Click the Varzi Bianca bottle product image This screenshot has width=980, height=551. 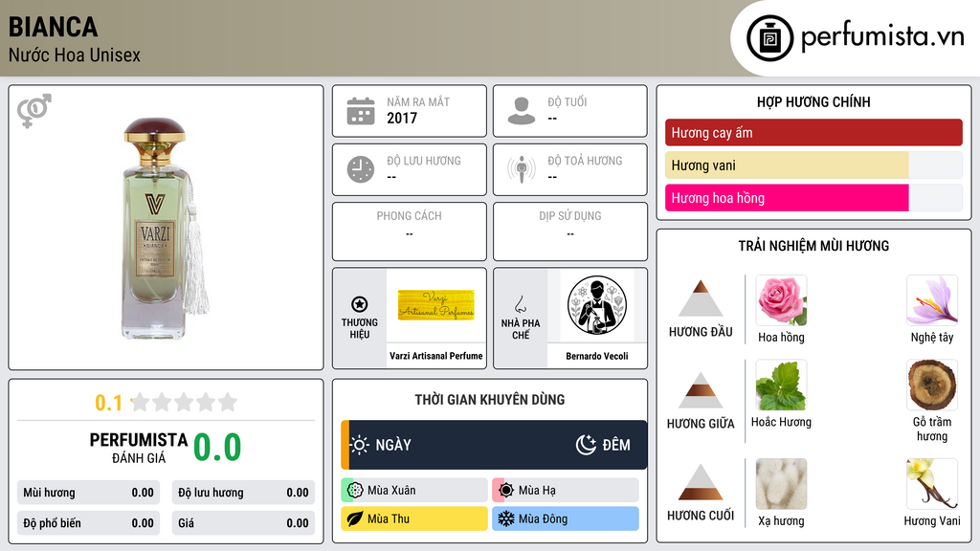pos(166,228)
